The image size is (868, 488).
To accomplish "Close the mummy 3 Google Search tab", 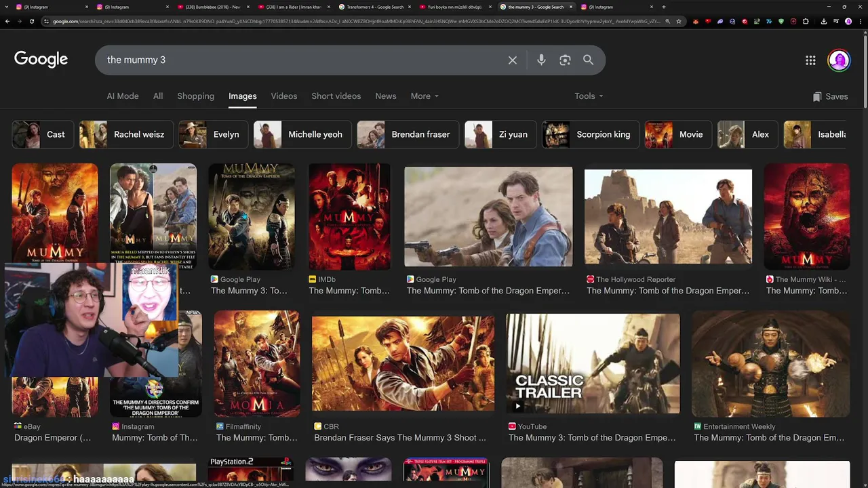I will (x=571, y=7).
